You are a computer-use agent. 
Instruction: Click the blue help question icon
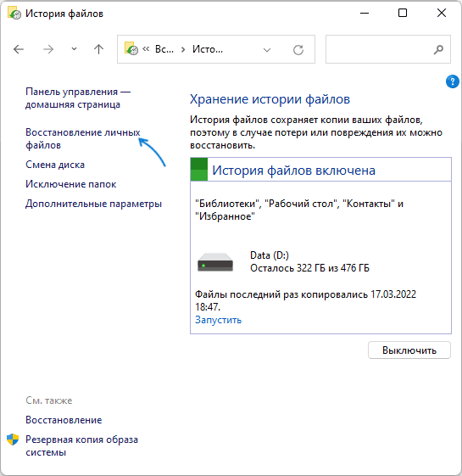[x=452, y=81]
